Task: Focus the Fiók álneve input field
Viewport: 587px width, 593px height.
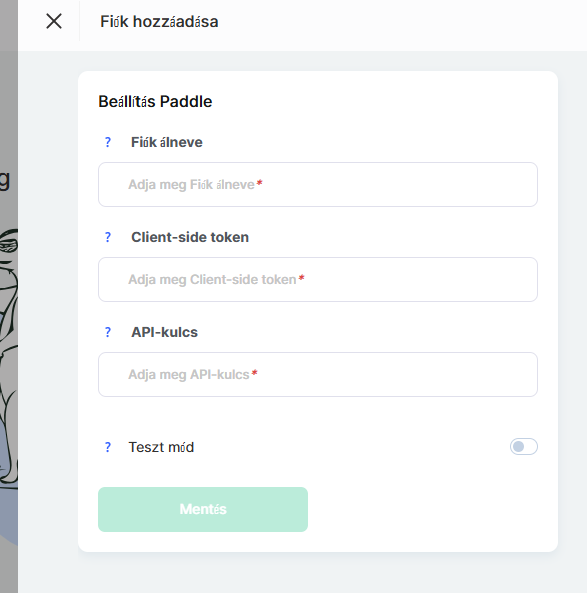Action: [x=318, y=185]
